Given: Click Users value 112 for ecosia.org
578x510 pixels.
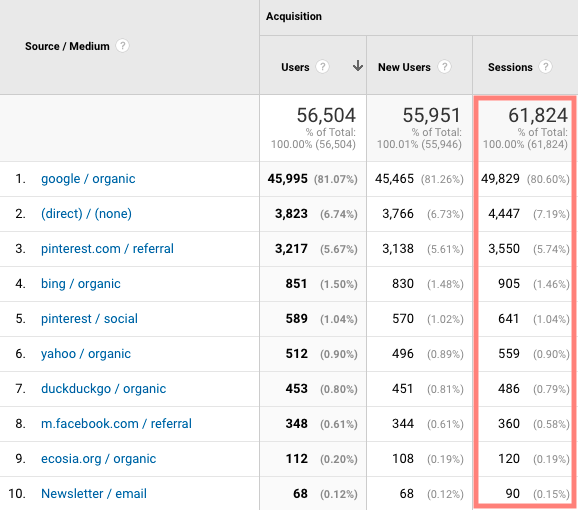Looking at the screenshot, I should 296,459.
